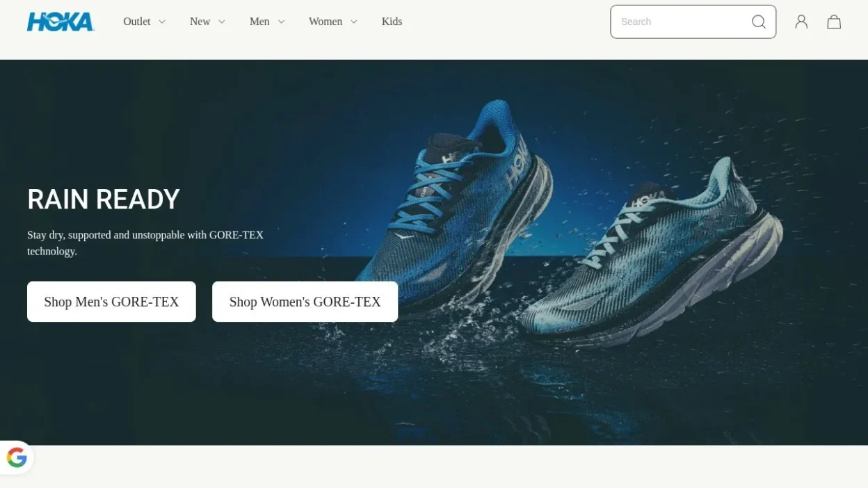Click the HOKA logo
The image size is (868, 488).
coord(61,22)
